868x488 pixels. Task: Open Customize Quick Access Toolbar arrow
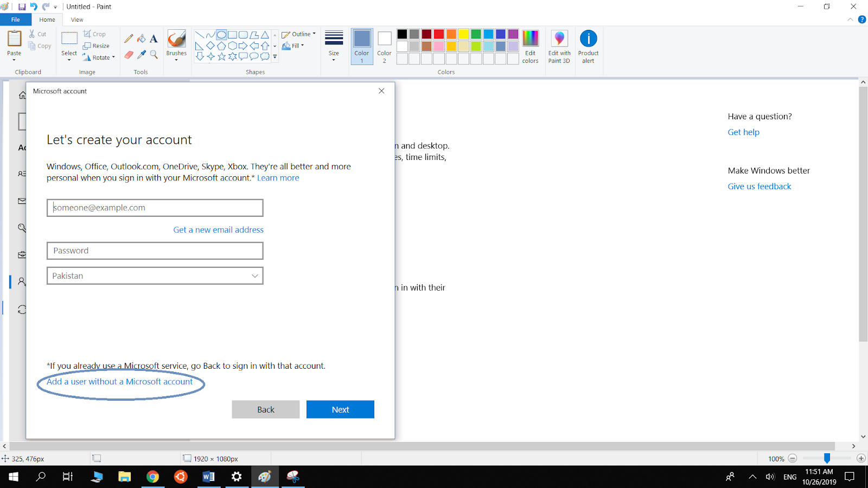[x=55, y=7]
